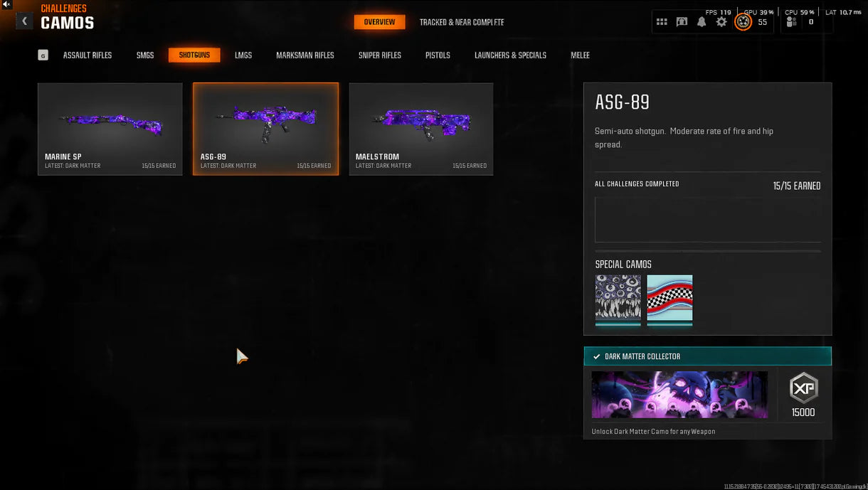Image resolution: width=868 pixels, height=490 pixels.
Task: Open the party members icon
Action: pos(791,22)
